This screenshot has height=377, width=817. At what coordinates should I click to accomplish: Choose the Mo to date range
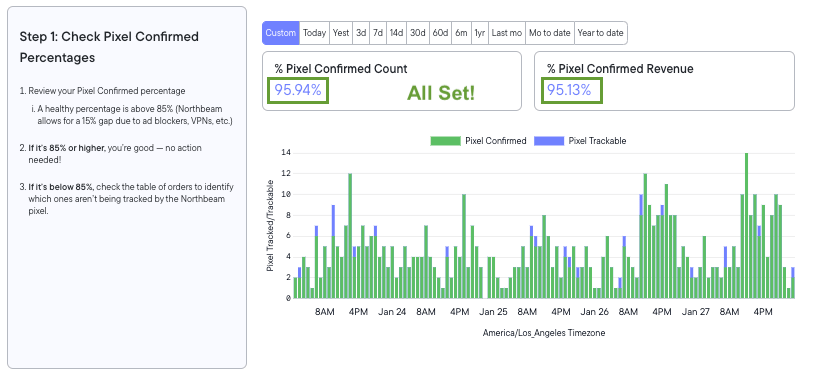tap(550, 33)
